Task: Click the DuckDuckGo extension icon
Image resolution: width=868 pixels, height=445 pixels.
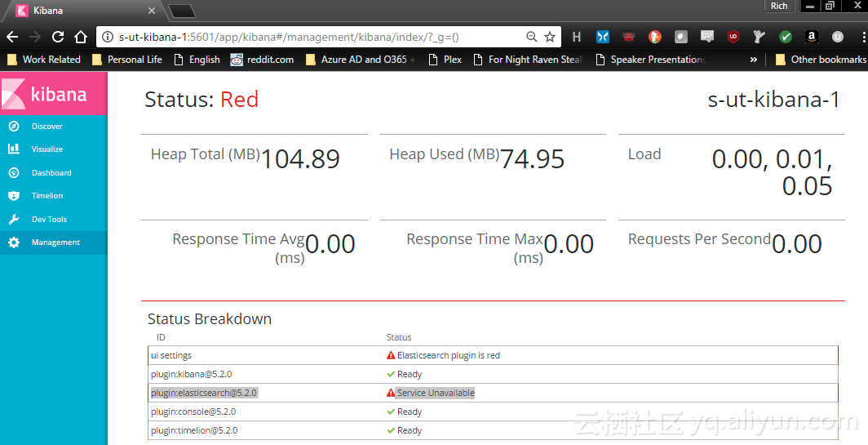Action: [655, 37]
